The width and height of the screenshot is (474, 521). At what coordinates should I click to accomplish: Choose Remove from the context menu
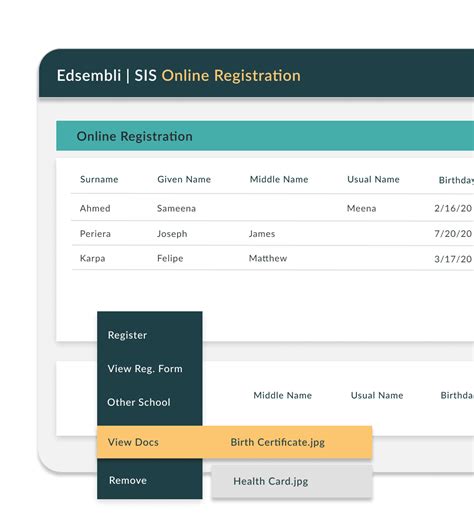pyautogui.click(x=128, y=480)
